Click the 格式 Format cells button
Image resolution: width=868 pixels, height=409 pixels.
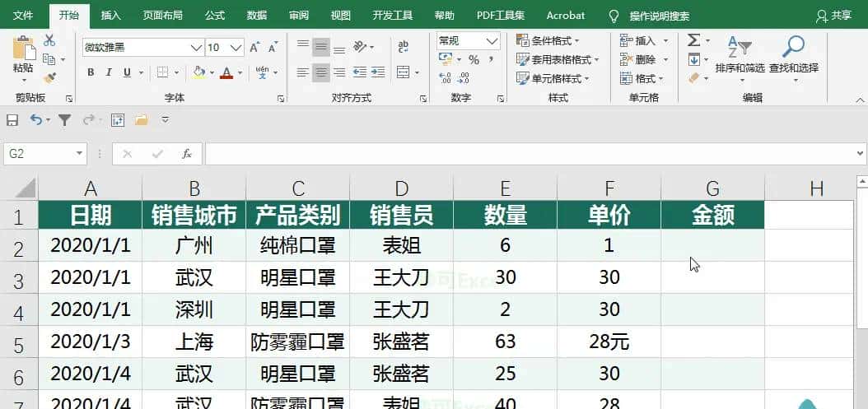[x=643, y=78]
